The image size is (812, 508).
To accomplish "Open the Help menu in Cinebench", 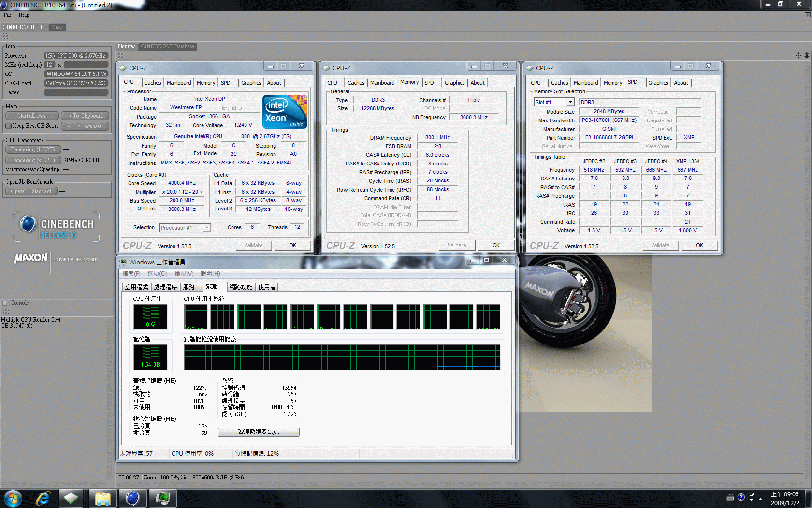I will click(24, 15).
